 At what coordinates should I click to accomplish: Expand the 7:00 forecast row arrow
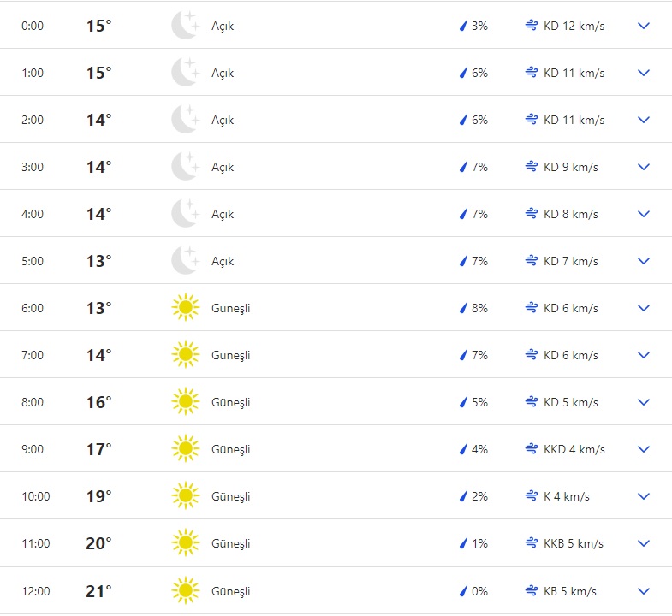pyautogui.click(x=644, y=355)
